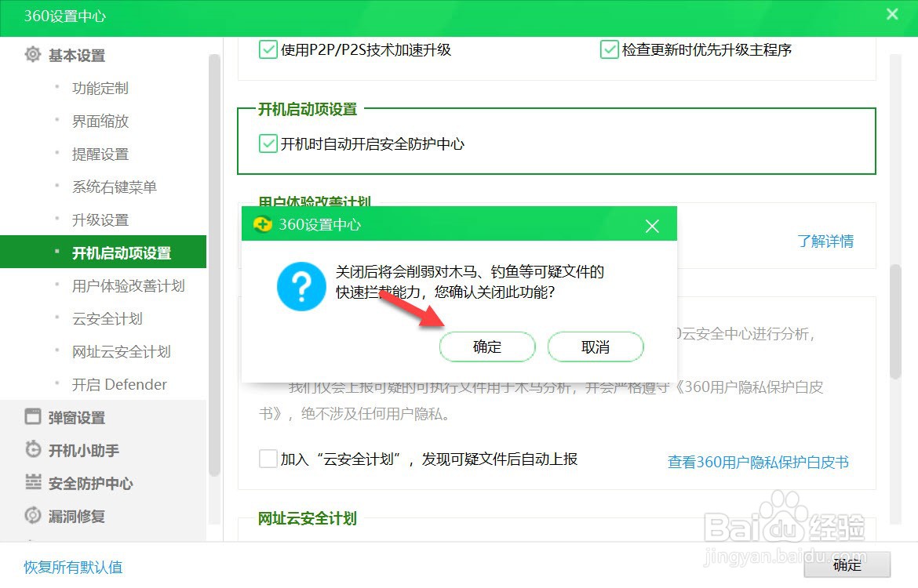Close the 360设置中心 confirmation dialog
918x588 pixels.
click(x=652, y=226)
